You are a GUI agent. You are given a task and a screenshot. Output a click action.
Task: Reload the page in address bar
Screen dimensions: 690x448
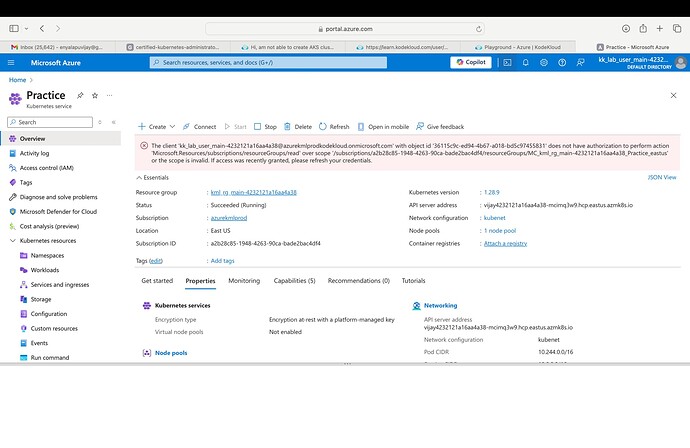coord(478,29)
